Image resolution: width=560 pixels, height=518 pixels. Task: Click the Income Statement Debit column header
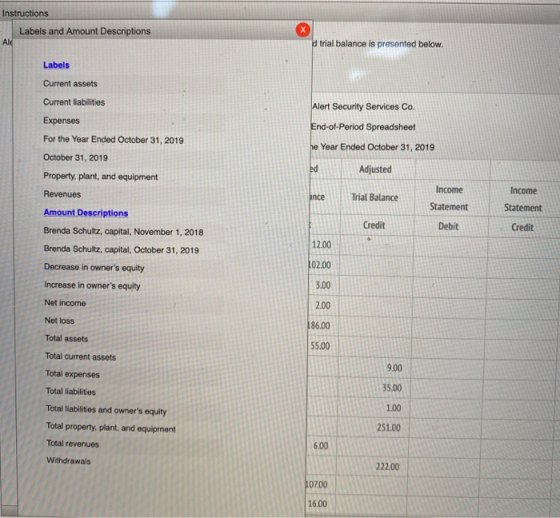448,226
